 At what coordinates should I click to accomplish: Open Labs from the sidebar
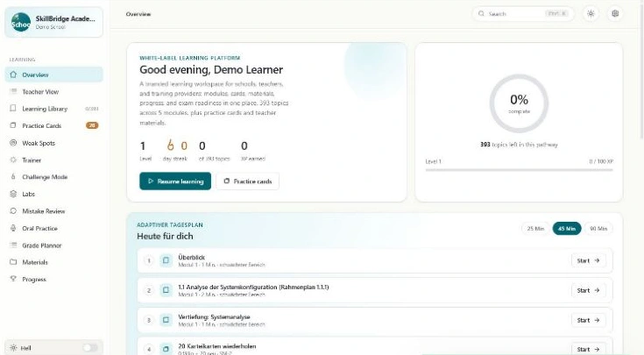pyautogui.click(x=53, y=194)
